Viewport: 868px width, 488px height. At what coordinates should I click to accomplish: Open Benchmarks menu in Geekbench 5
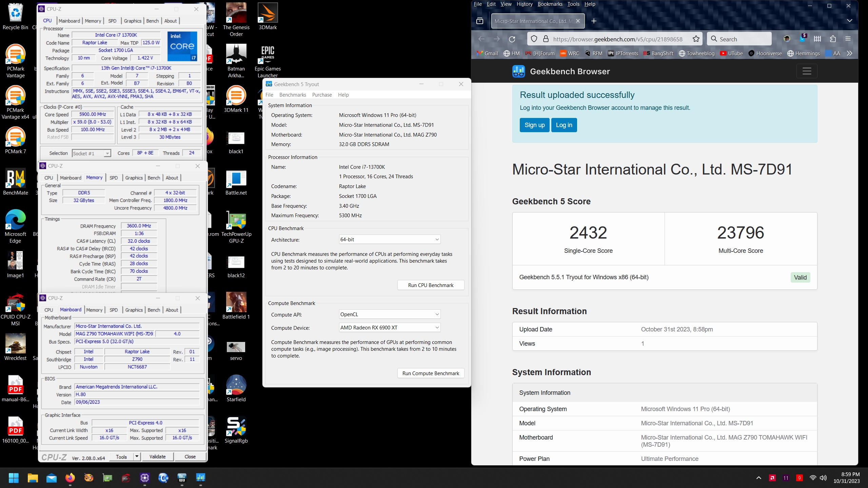tap(293, 95)
